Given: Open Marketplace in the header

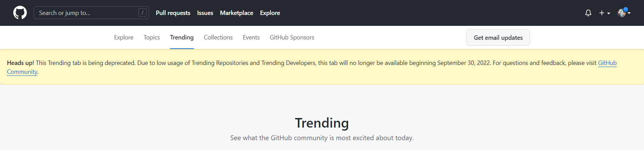Looking at the screenshot, I should (x=236, y=13).
